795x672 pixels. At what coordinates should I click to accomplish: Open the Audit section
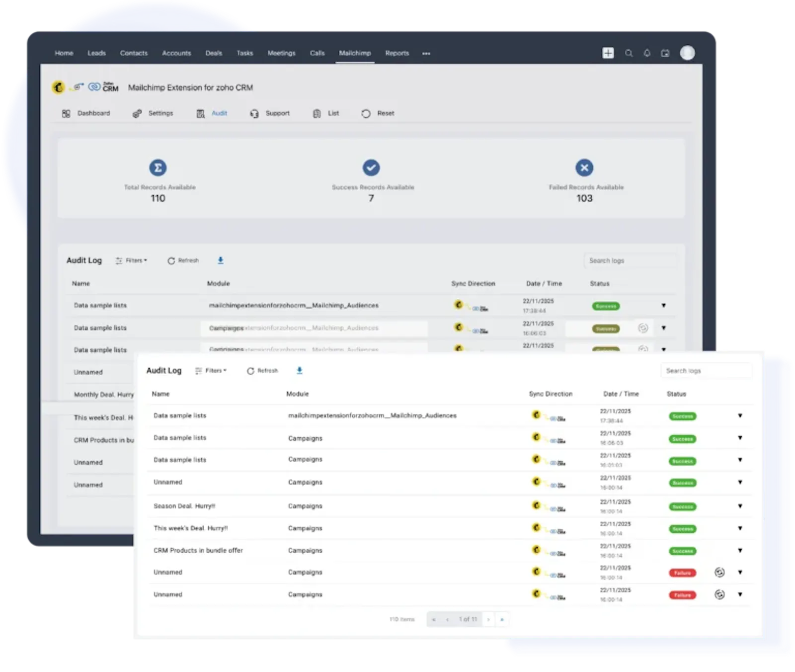pos(212,113)
